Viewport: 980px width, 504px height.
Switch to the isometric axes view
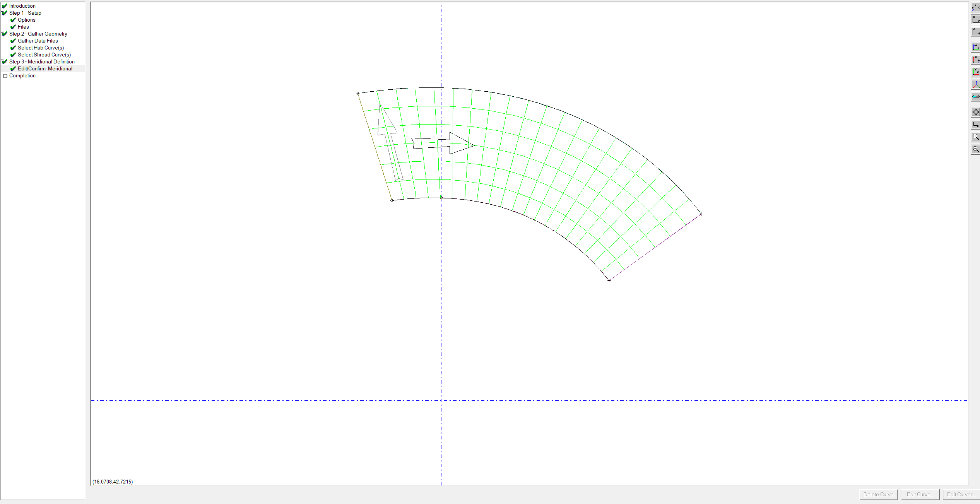(x=975, y=84)
